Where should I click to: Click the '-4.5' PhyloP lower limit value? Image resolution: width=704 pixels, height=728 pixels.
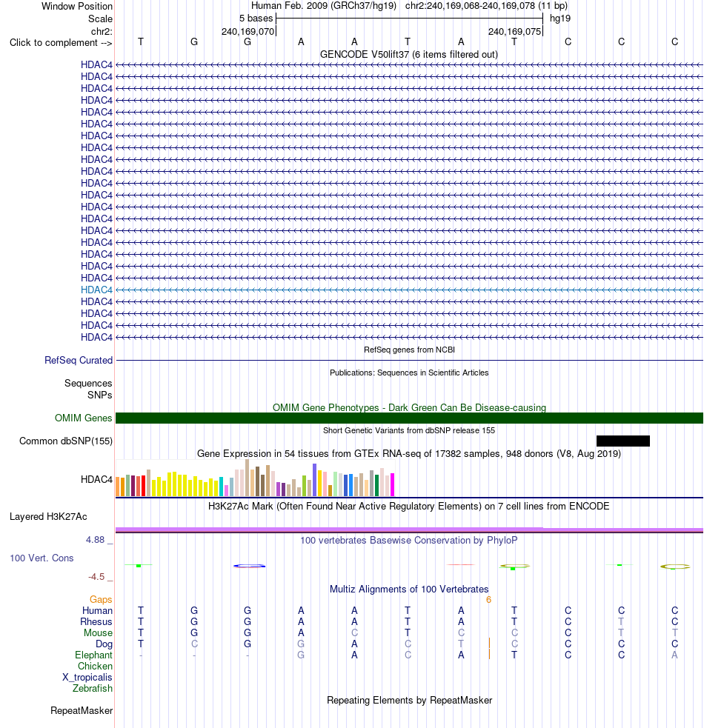96,577
